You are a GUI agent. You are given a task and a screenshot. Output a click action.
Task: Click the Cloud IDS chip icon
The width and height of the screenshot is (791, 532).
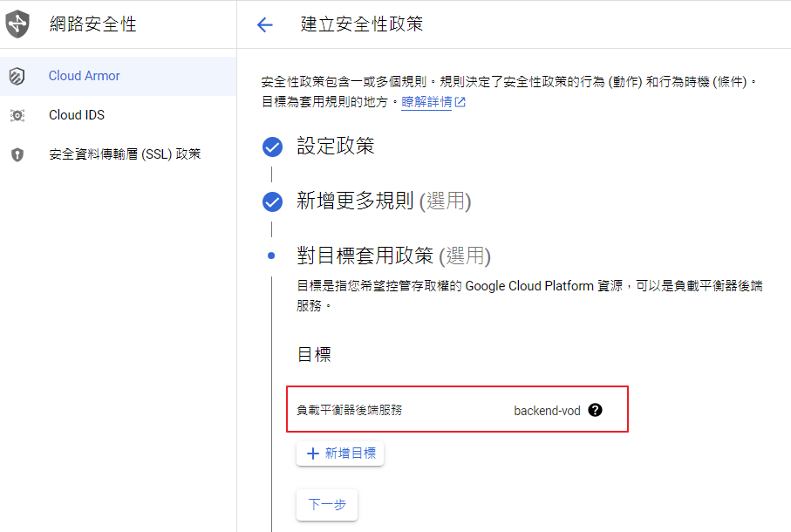(17, 115)
